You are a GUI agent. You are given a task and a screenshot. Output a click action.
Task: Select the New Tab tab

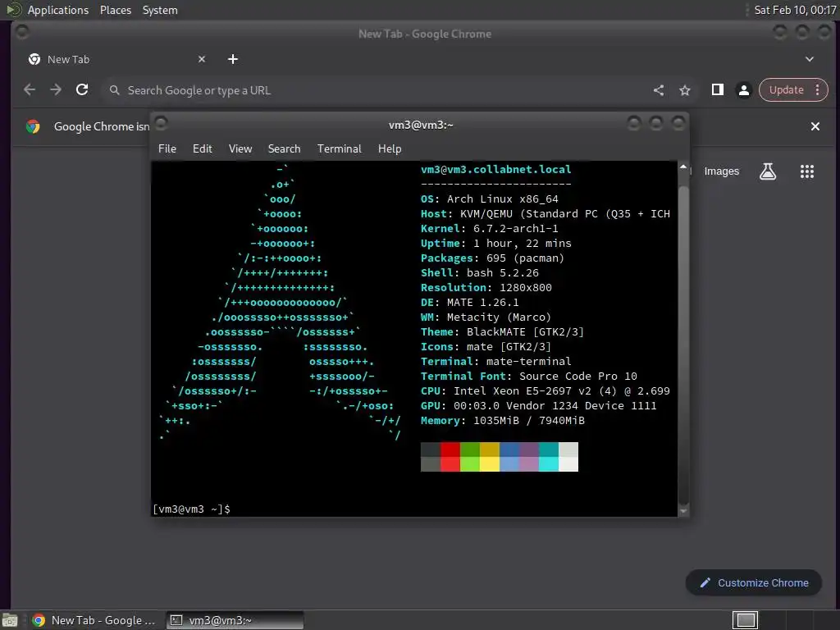(116, 59)
